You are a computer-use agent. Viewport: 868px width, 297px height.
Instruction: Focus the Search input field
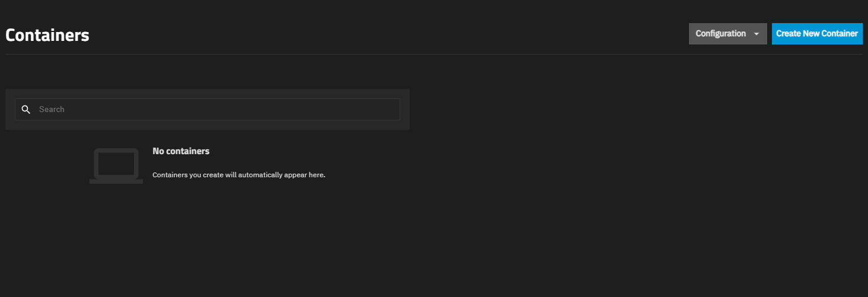point(208,109)
